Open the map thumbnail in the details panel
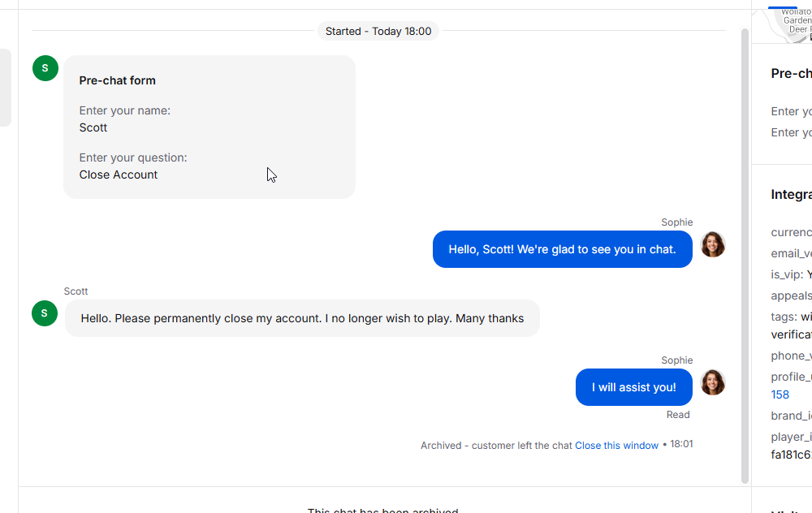The height and width of the screenshot is (513, 812). pos(790,25)
